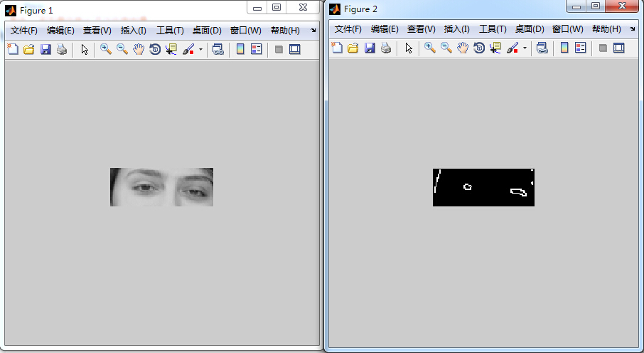
Task: Hide Plot Tools in Figure 2
Action: (603, 48)
